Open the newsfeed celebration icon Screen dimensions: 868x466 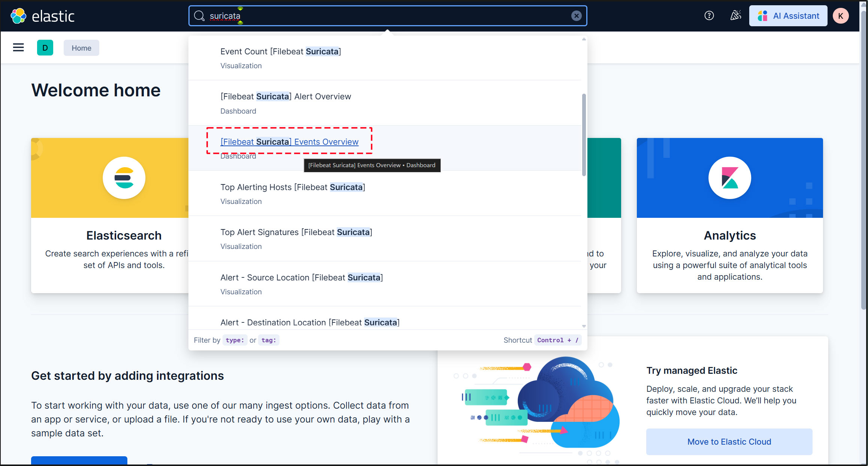(x=735, y=16)
